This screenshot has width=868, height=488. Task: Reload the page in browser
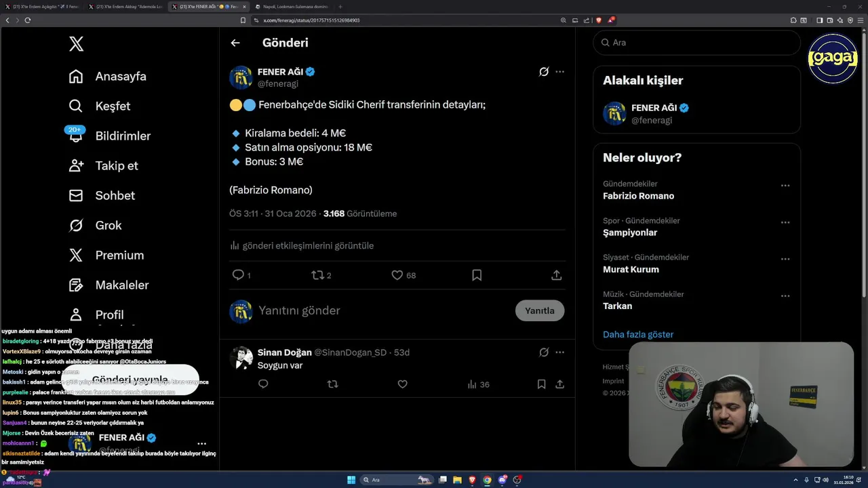(28, 20)
